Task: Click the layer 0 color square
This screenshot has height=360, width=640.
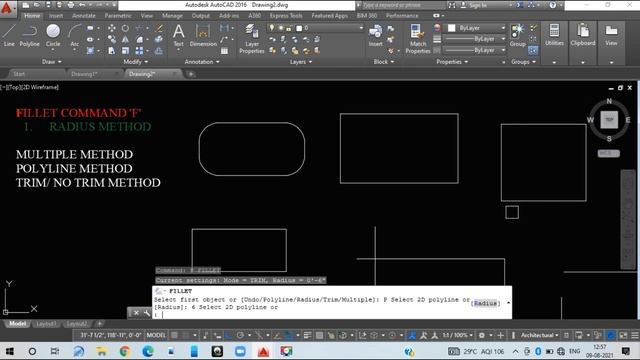Action: point(299,28)
